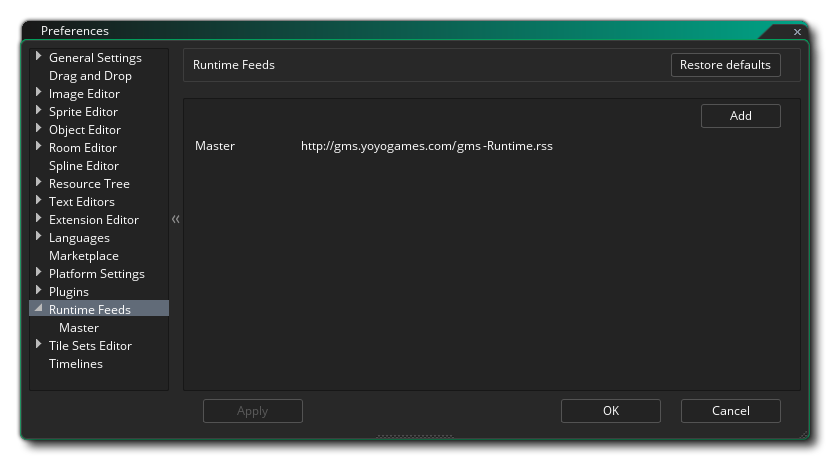Expand the General Settings tree arrow

click(39, 57)
